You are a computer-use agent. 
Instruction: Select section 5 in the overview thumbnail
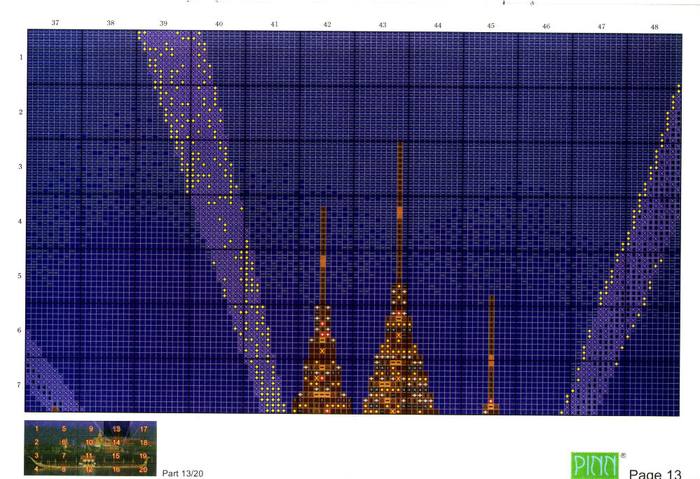coord(64,429)
